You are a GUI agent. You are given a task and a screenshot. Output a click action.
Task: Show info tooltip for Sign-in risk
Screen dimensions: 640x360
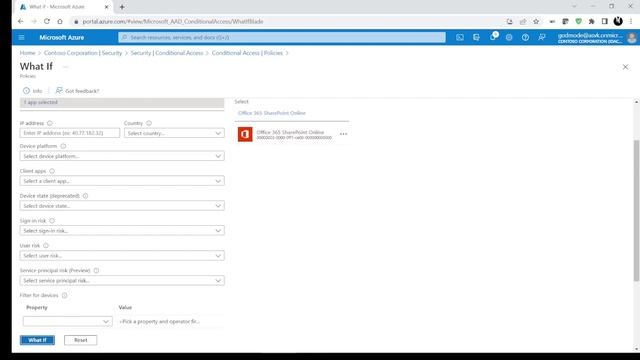[x=52, y=221]
